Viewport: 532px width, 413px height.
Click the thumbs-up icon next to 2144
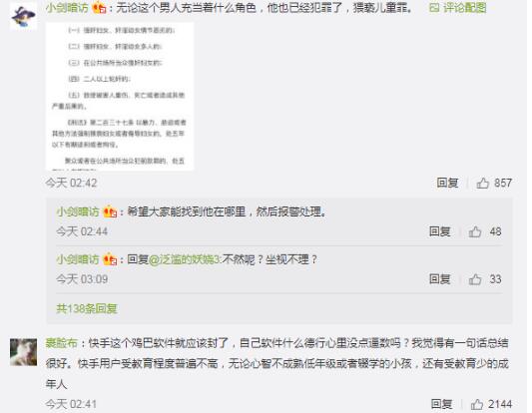click(477, 404)
